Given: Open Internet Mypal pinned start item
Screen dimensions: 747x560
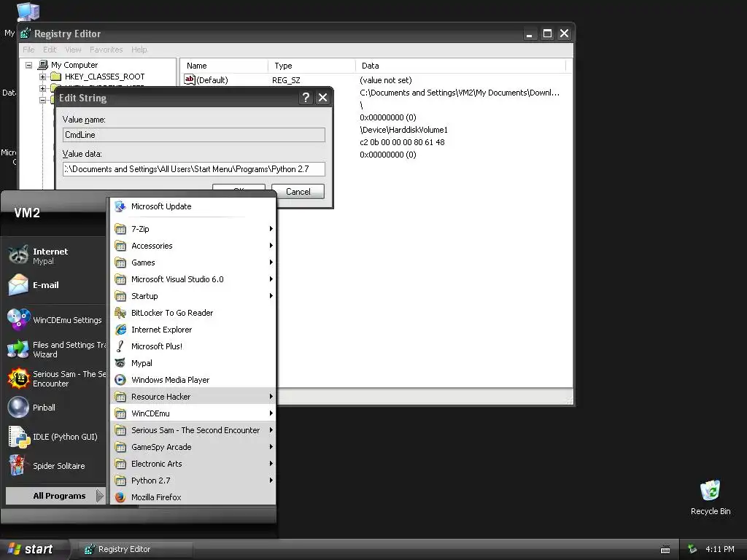Looking at the screenshot, I should (x=55, y=256).
